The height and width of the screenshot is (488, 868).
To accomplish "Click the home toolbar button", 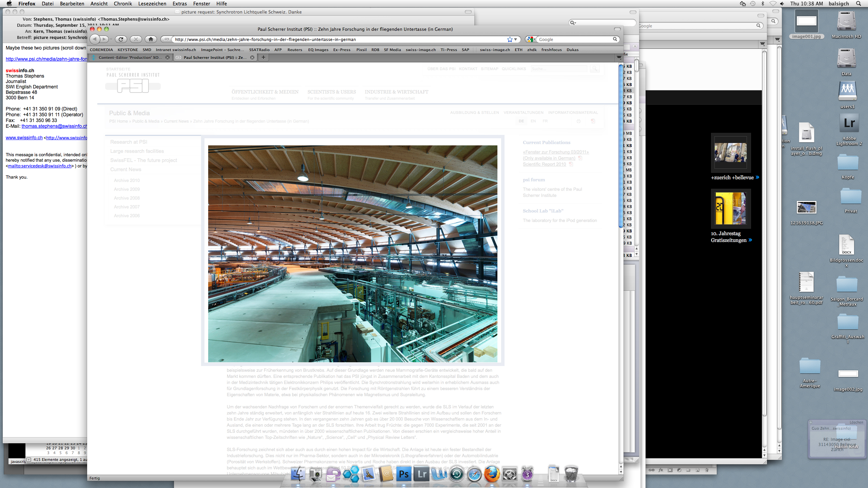I will [x=151, y=39].
